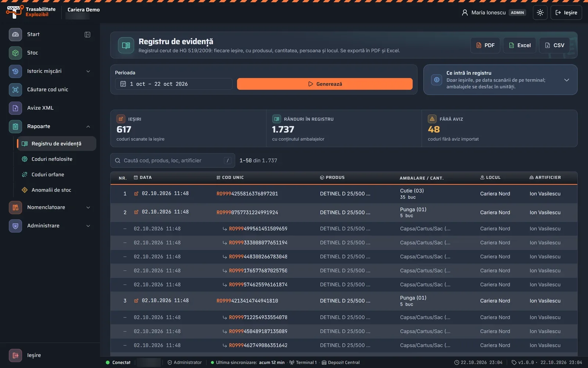The height and width of the screenshot is (368, 588).
Task: Click the Terminal 1 status entry
Action: pyautogui.click(x=303, y=362)
